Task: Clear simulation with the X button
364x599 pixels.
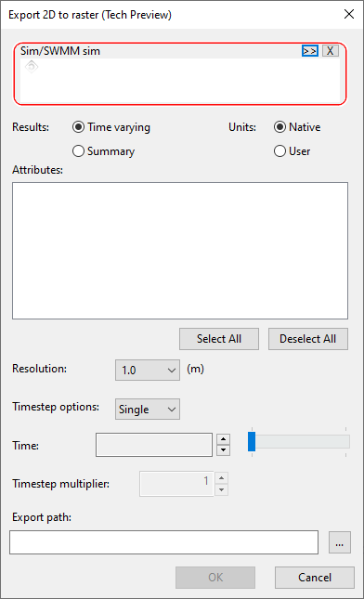Action: (331, 51)
